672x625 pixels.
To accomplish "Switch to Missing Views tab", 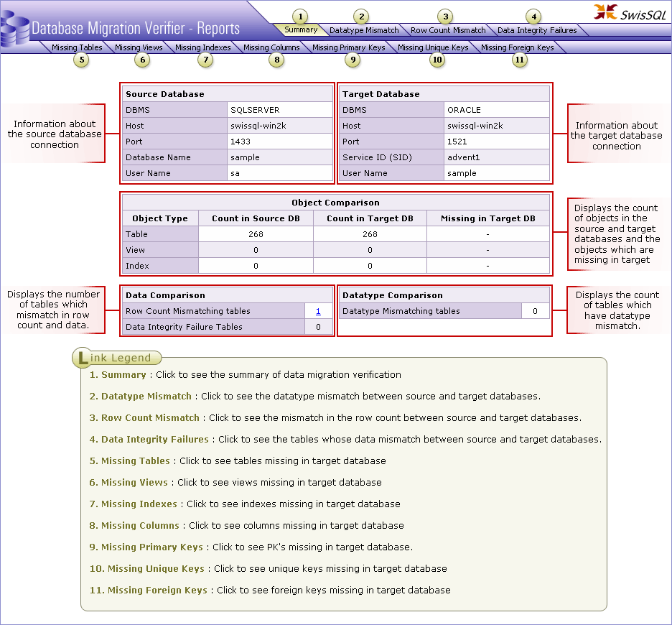I will [139, 47].
